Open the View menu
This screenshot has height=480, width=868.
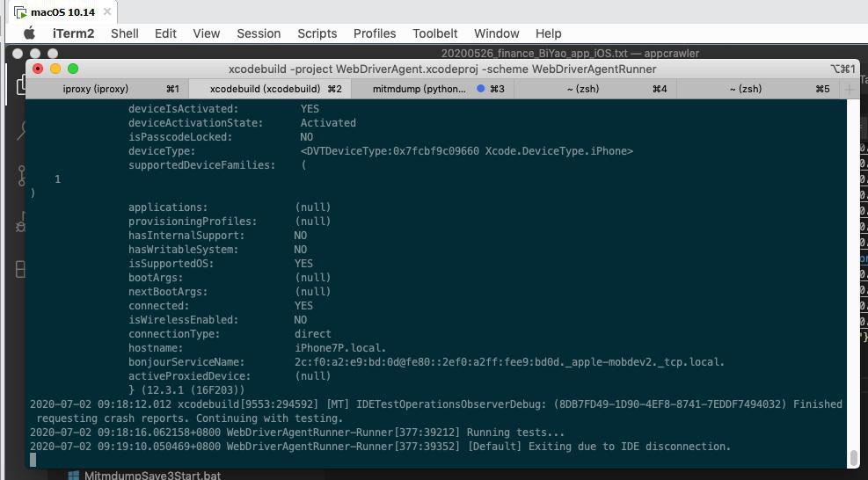pyautogui.click(x=207, y=33)
